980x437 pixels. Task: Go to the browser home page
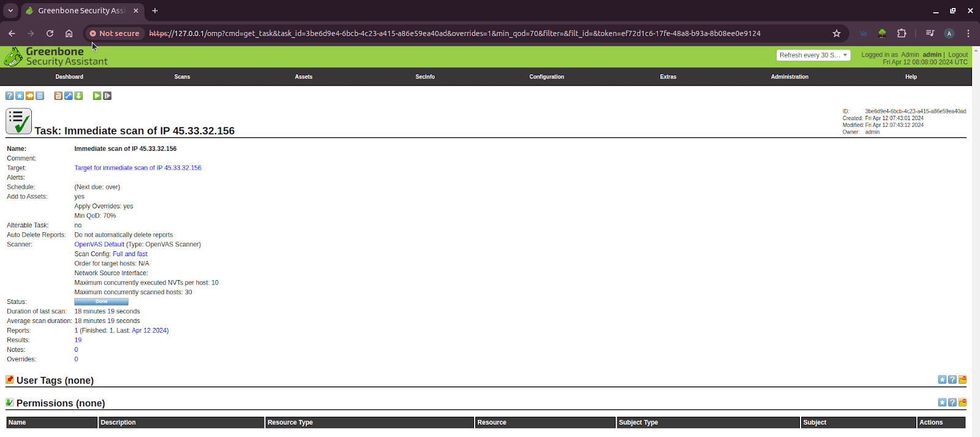coord(69,34)
